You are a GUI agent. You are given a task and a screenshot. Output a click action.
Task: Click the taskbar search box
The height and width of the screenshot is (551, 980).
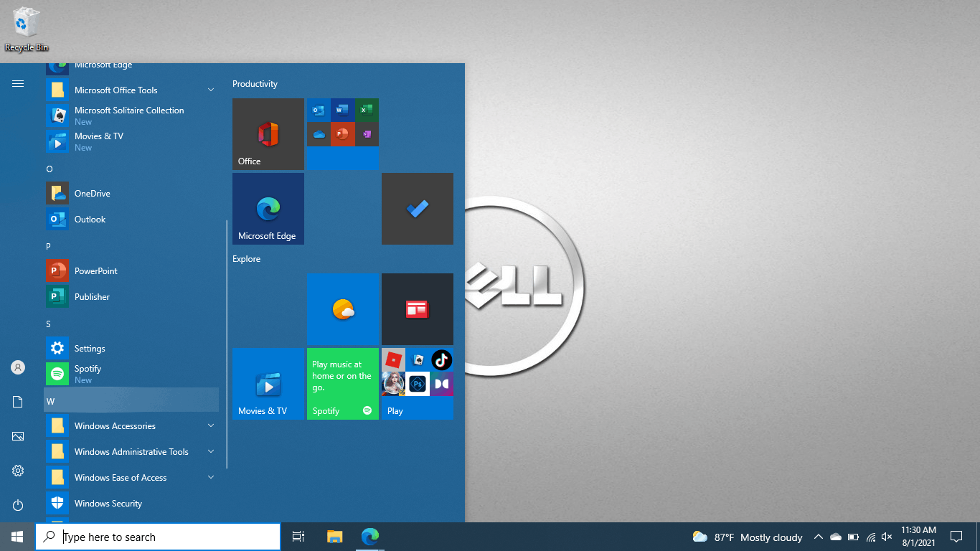point(158,537)
